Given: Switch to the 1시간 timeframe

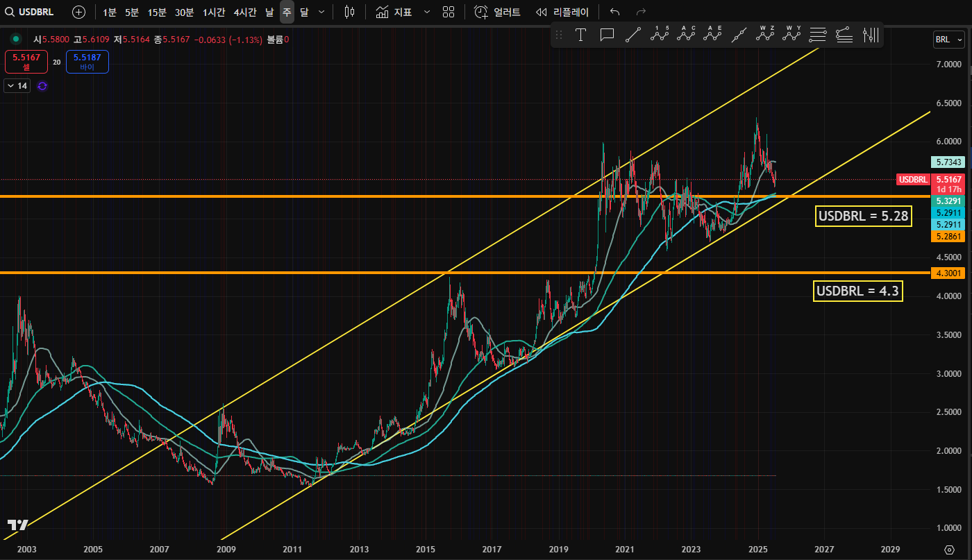Looking at the screenshot, I should tap(214, 12).
